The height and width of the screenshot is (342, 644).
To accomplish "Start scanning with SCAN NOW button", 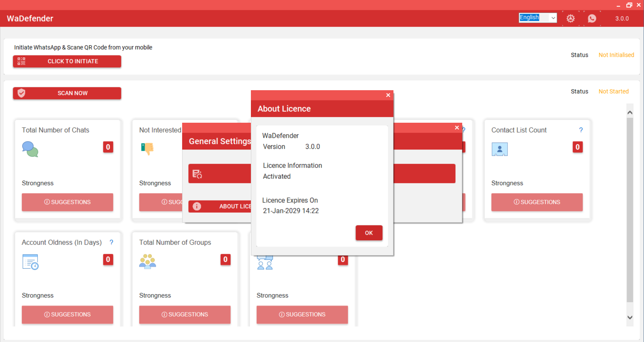I will pyautogui.click(x=67, y=93).
